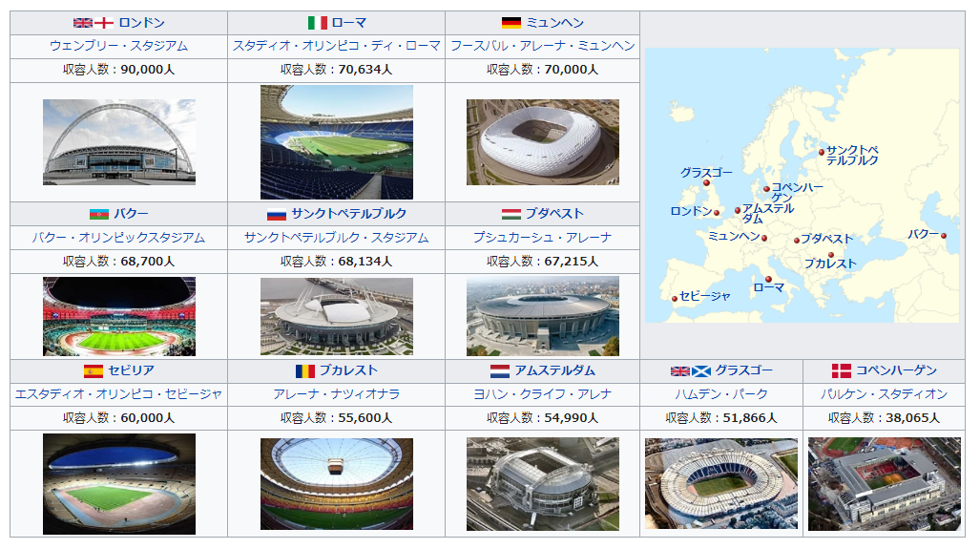Viewport: 980px width, 549px height.
Task: Click the Russia flag beside サンクトペテルブルク
Action: (x=276, y=215)
